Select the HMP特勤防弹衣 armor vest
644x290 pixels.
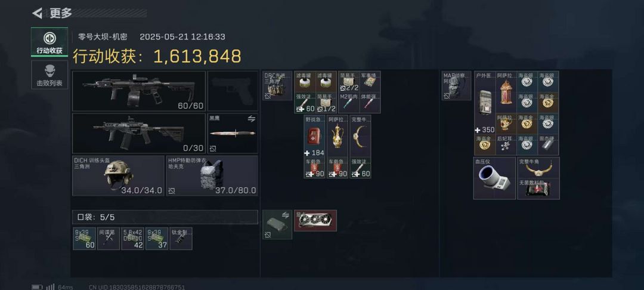click(x=212, y=175)
